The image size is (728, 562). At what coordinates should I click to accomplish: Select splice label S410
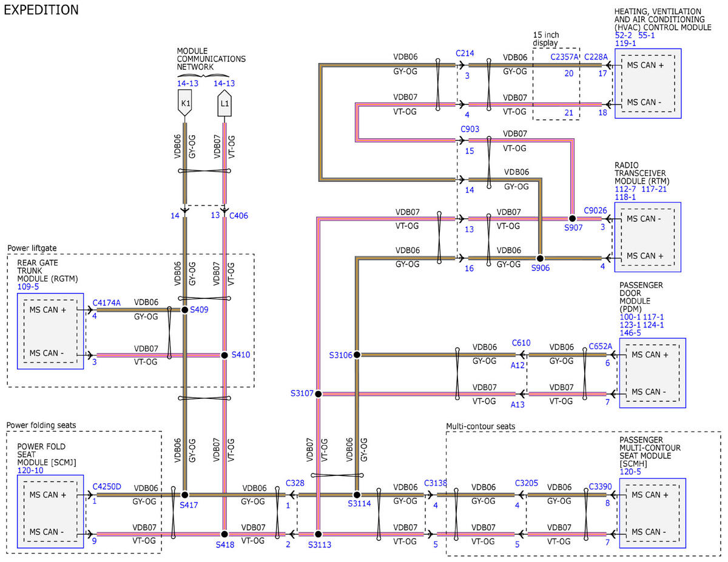240,354
